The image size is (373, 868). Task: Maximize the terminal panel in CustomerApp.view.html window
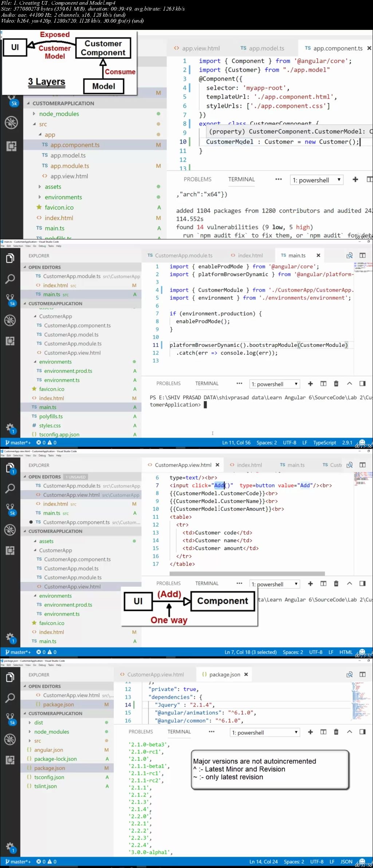click(349, 583)
